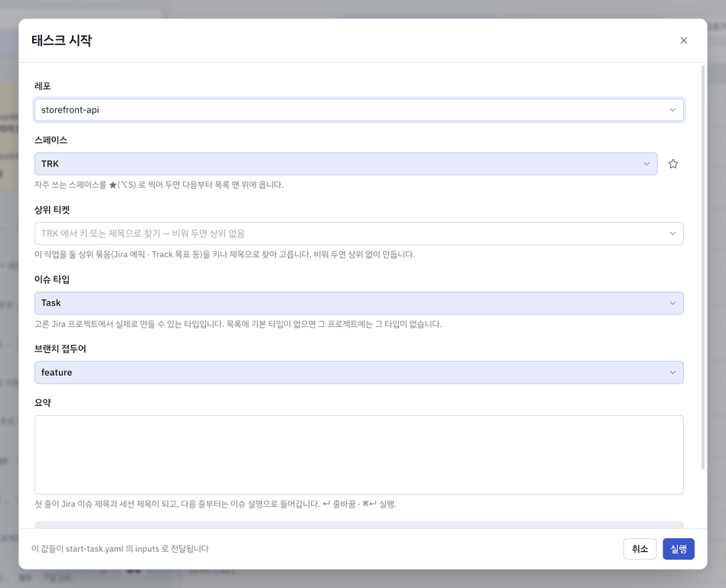Click the 태스크 시작 dialog title
The width and height of the screenshot is (726, 588).
click(x=61, y=41)
